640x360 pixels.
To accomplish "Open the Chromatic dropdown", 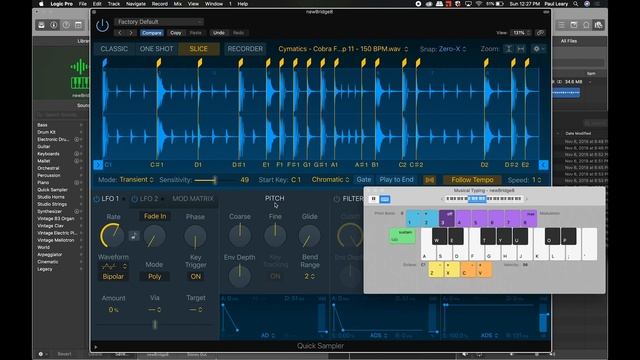I will click(x=330, y=180).
